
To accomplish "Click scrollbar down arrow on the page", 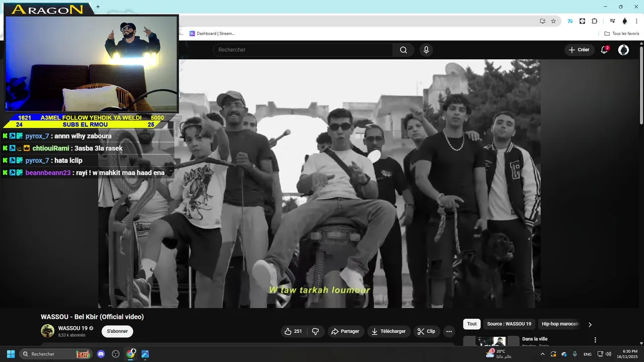I will pos(641,343).
